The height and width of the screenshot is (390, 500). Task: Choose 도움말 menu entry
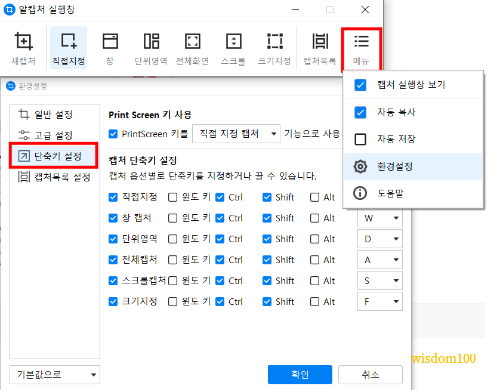click(413, 193)
